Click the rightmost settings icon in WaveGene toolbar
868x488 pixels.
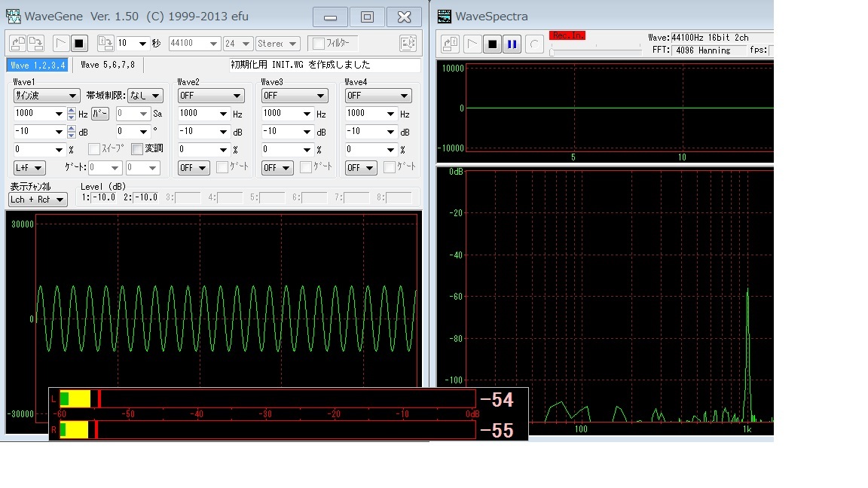(x=408, y=43)
